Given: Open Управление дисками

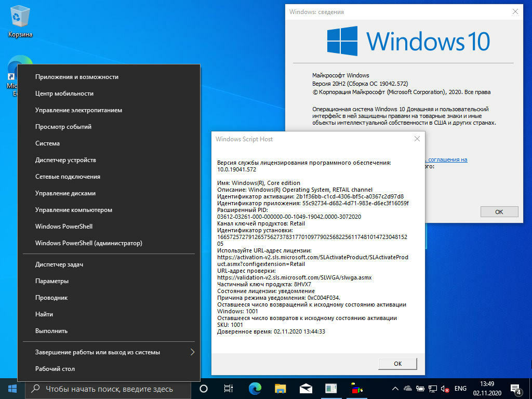Looking at the screenshot, I should 109,193.
